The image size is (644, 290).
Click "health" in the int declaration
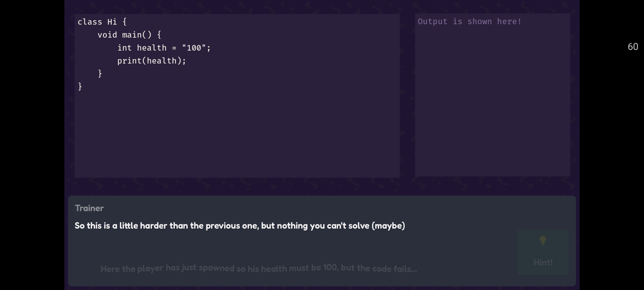[152, 48]
